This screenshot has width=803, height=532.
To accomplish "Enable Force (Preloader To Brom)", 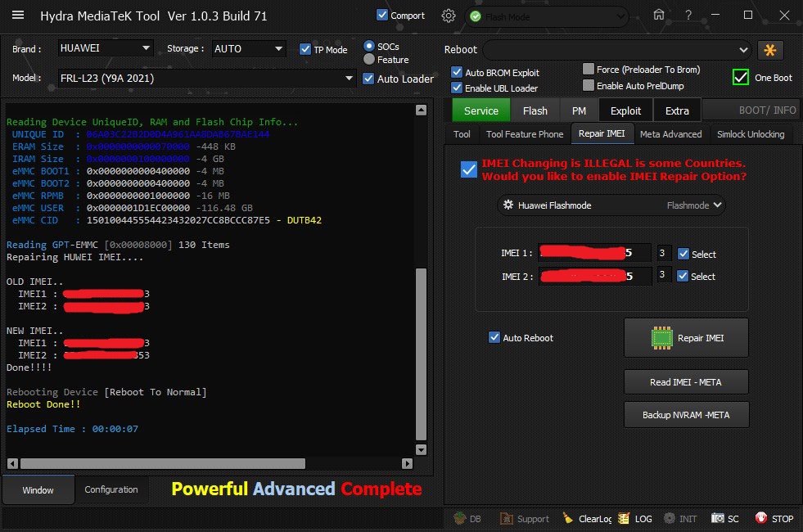I will [x=589, y=69].
